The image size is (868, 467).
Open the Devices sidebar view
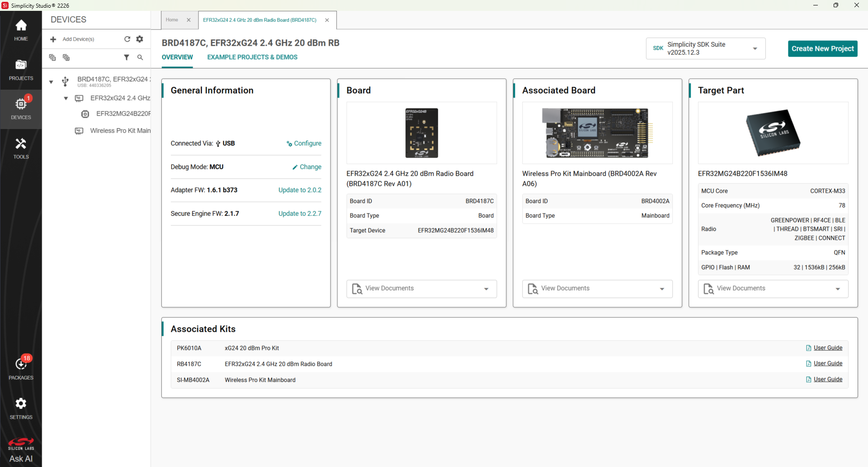click(21, 109)
